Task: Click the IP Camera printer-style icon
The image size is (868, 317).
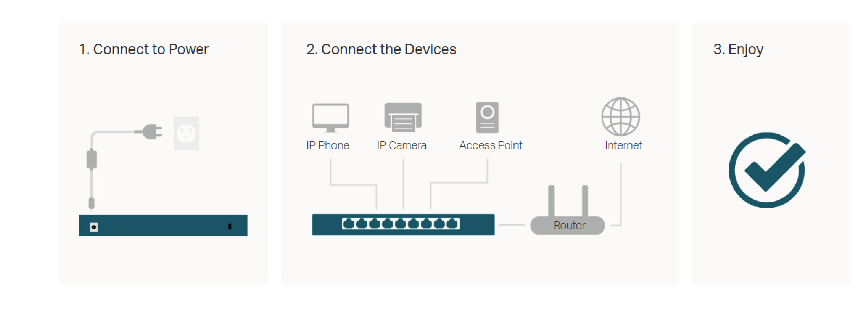Action: pos(403,117)
